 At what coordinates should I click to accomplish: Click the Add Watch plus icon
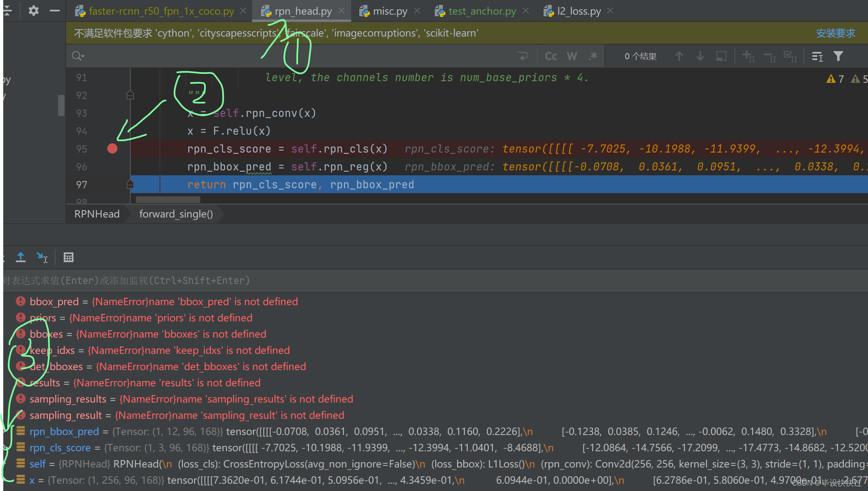[x=748, y=56]
